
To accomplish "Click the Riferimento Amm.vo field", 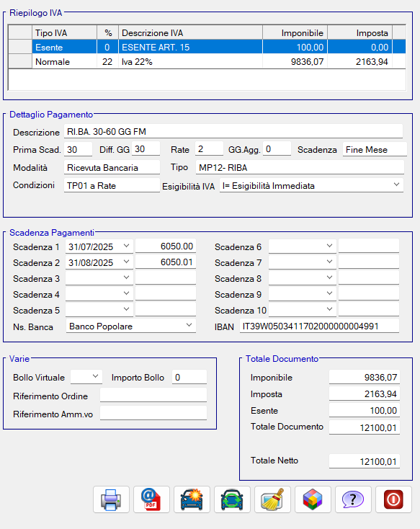I will [153, 413].
